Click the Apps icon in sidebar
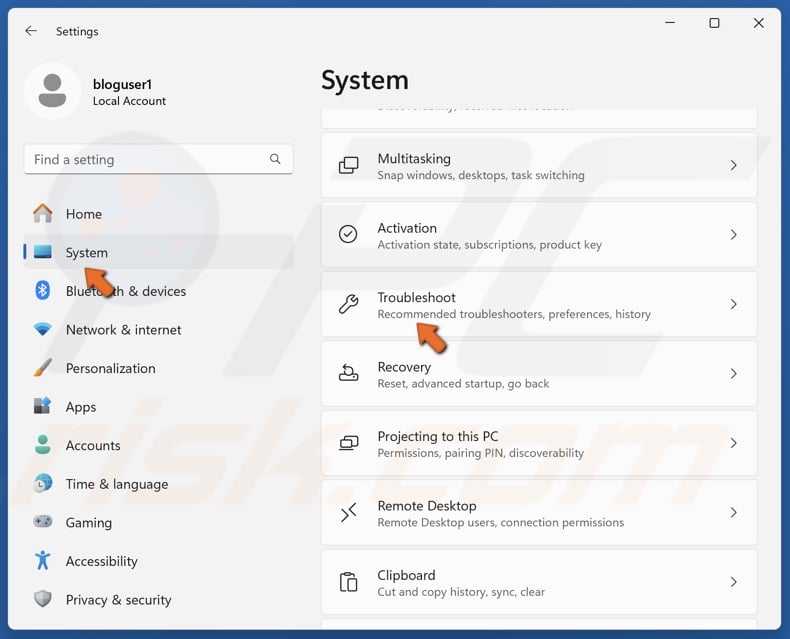 click(43, 406)
